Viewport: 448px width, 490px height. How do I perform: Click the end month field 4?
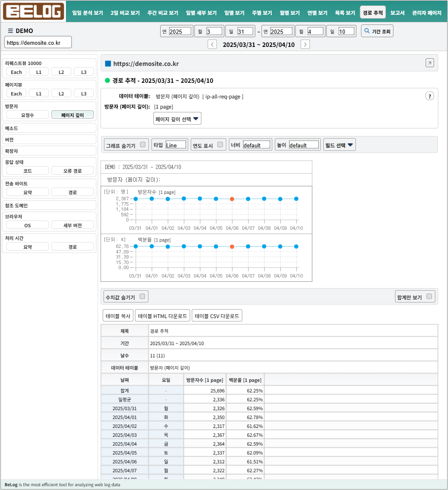315,31
